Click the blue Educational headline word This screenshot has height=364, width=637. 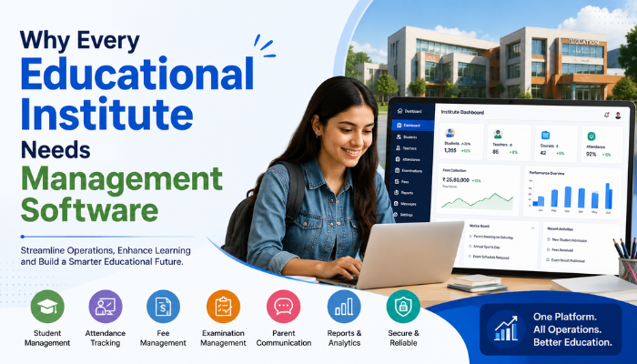tap(136, 75)
